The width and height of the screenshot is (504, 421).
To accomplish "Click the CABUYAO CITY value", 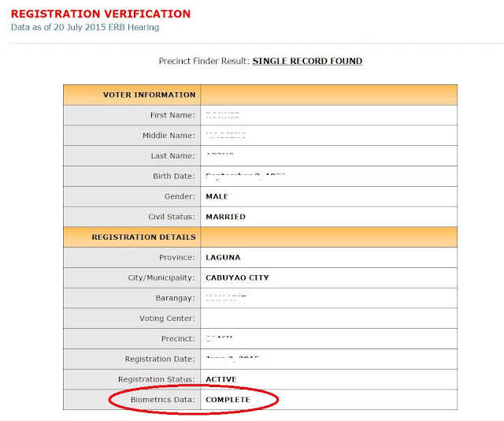I will click(x=237, y=278).
